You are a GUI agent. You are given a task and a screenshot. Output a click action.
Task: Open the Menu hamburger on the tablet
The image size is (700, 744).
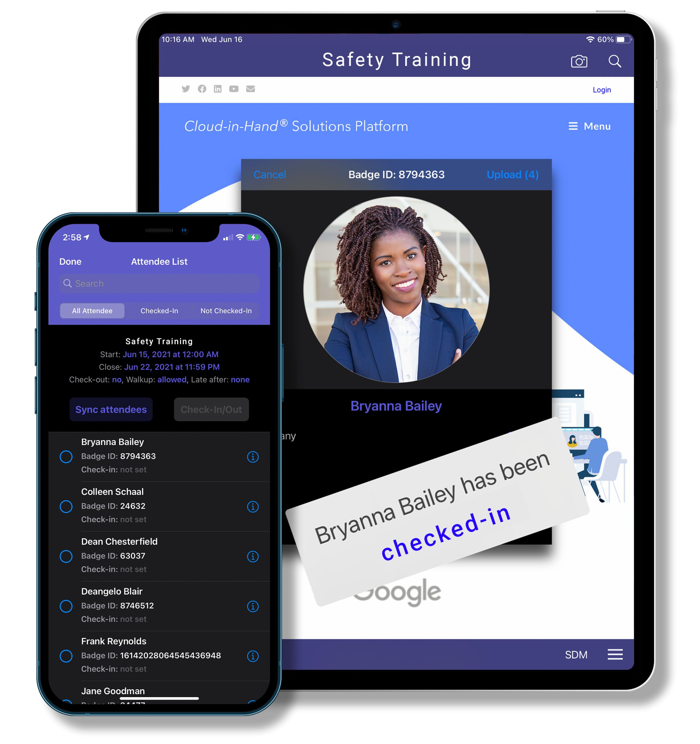[x=564, y=127]
